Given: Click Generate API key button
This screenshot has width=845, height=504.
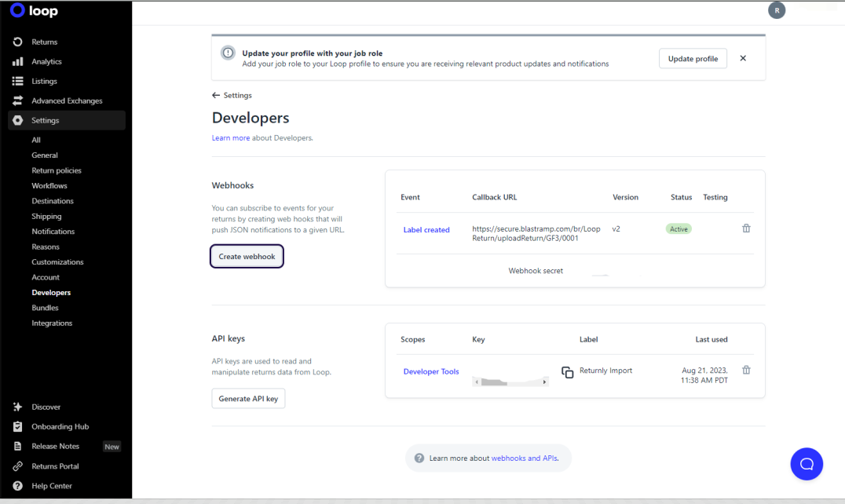Looking at the screenshot, I should pos(248,399).
